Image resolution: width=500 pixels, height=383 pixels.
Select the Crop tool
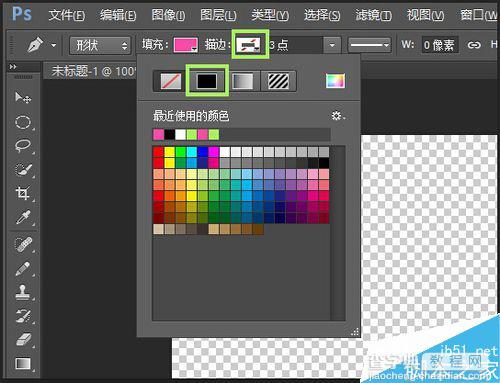(x=23, y=193)
